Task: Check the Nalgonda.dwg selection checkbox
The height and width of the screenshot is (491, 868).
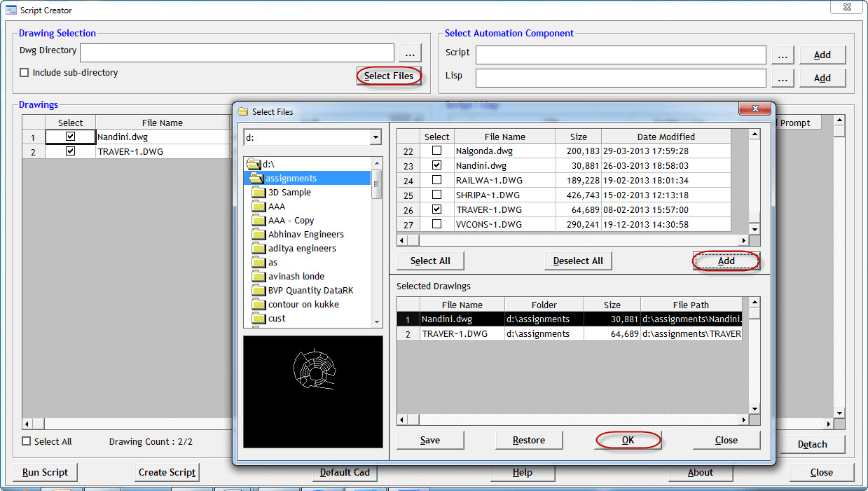Action: point(436,151)
